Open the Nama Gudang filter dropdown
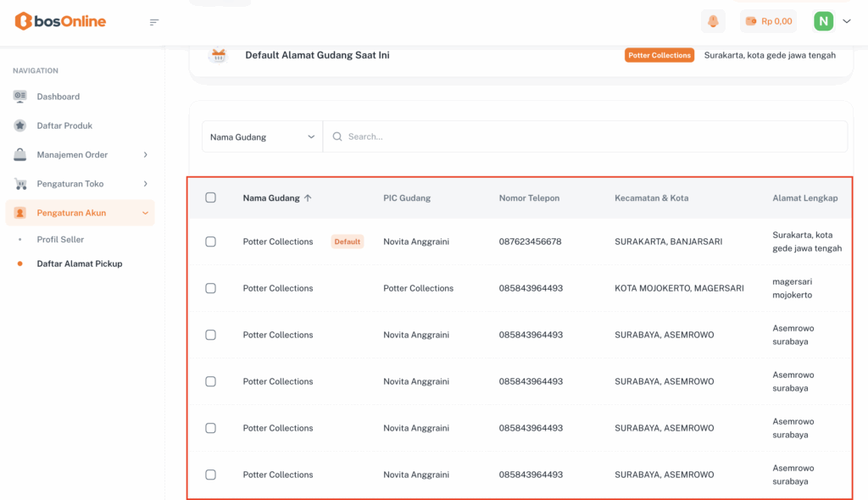This screenshot has height=500, width=868. [x=262, y=136]
